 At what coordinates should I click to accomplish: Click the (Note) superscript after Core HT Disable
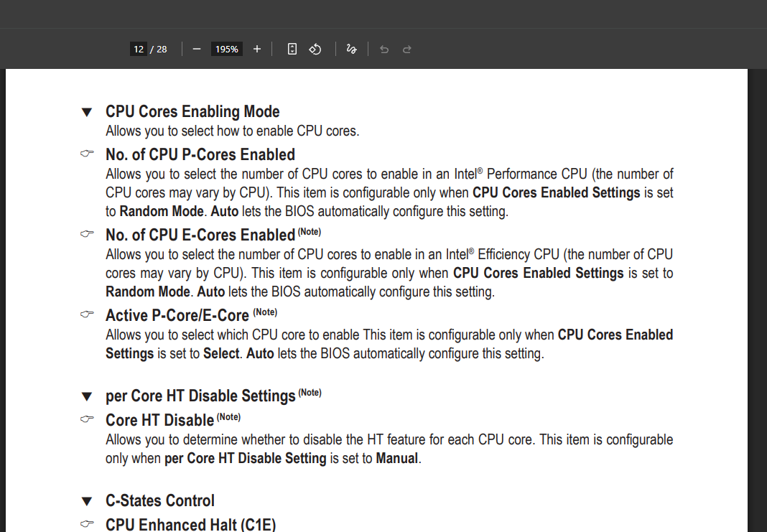pos(228,416)
